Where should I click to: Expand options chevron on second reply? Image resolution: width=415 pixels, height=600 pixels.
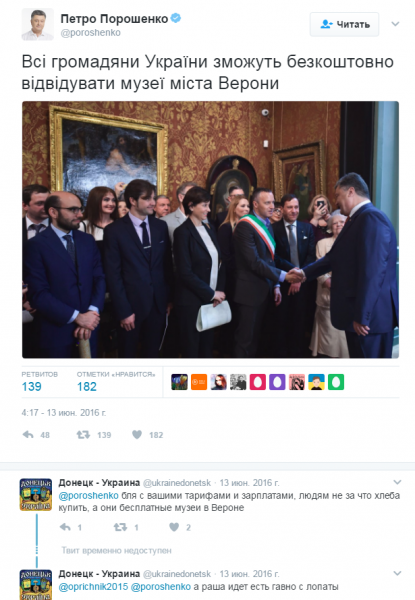pos(397,573)
